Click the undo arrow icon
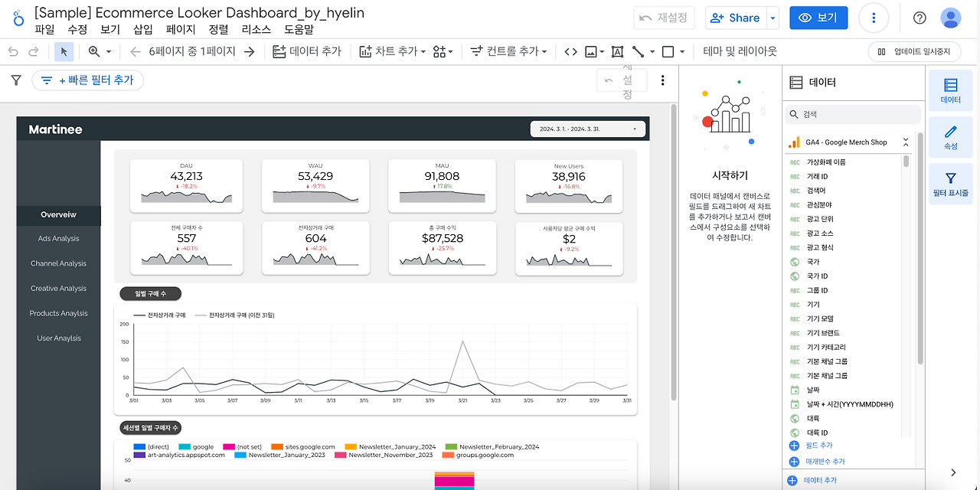The width and height of the screenshot is (980, 490). click(12, 51)
